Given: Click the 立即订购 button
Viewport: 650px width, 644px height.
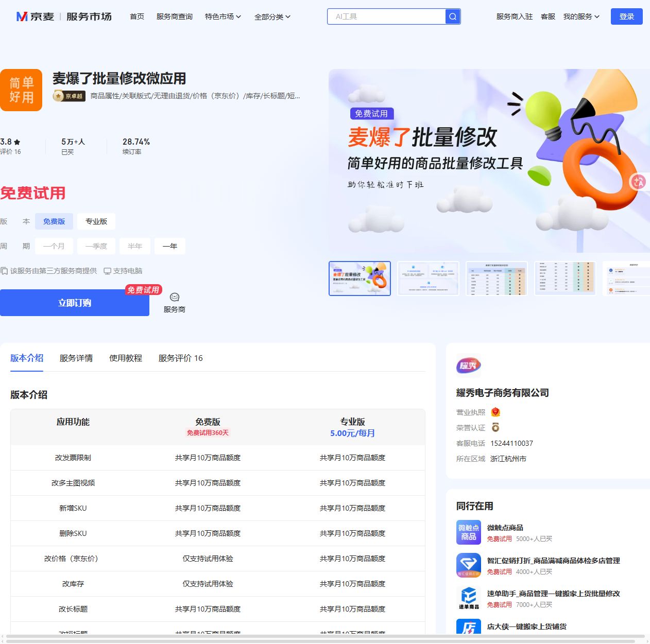Looking at the screenshot, I should [x=75, y=303].
